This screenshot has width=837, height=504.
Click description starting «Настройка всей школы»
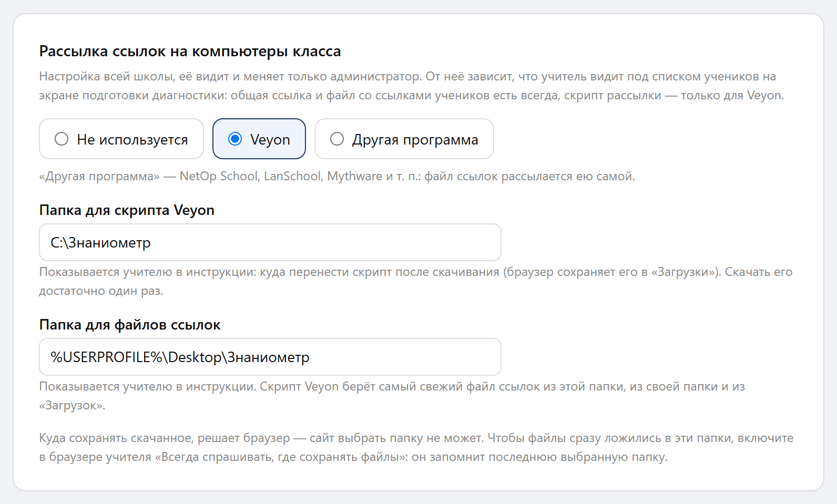(412, 86)
